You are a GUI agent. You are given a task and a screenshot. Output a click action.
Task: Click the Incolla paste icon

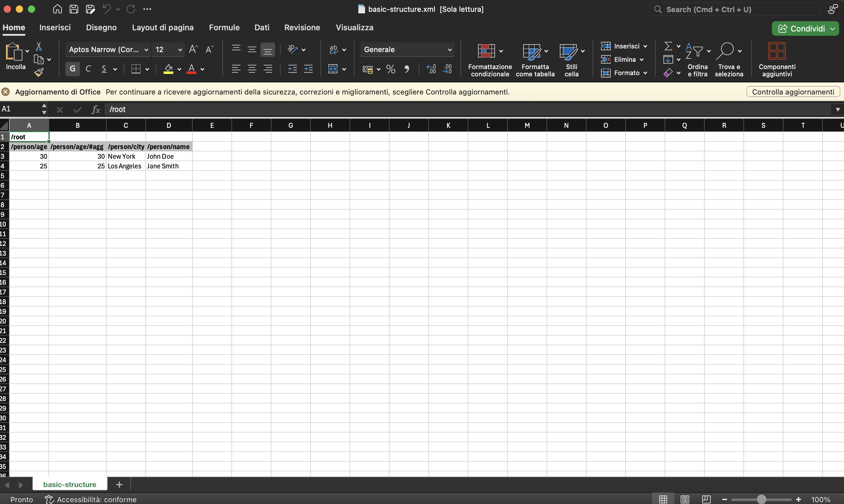click(x=14, y=52)
